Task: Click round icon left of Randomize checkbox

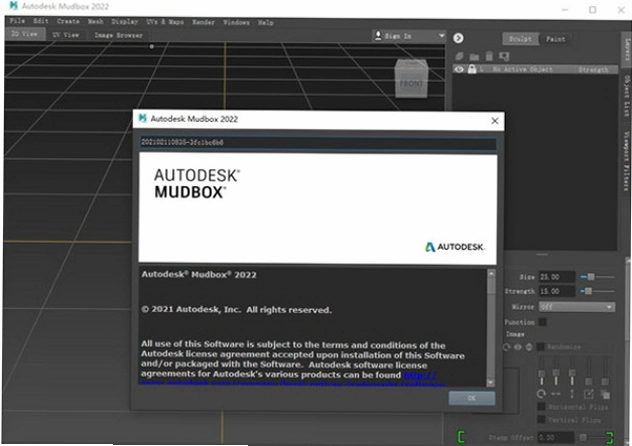Action: (x=529, y=347)
